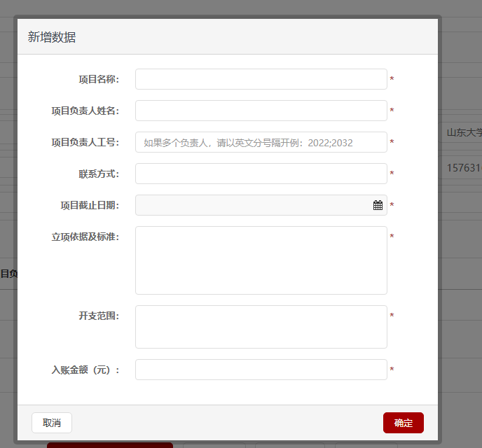Click the 项目名称 input field
Viewport: 482px width, 448px height.
pyautogui.click(x=261, y=79)
